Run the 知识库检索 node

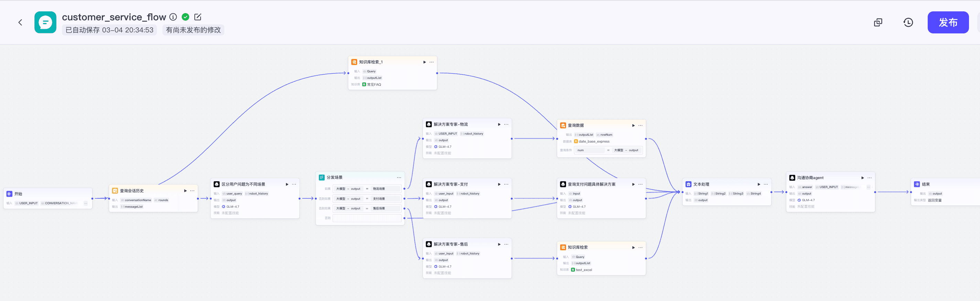pyautogui.click(x=633, y=247)
